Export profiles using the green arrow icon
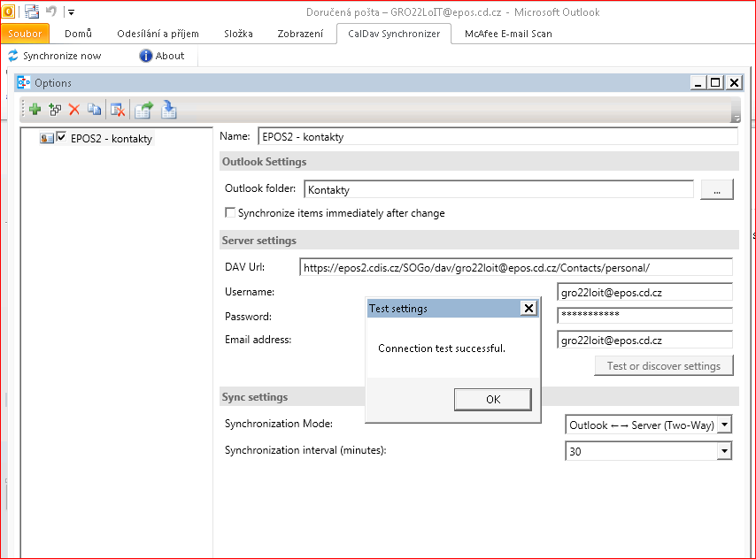The width and height of the screenshot is (756, 559). 143,110
